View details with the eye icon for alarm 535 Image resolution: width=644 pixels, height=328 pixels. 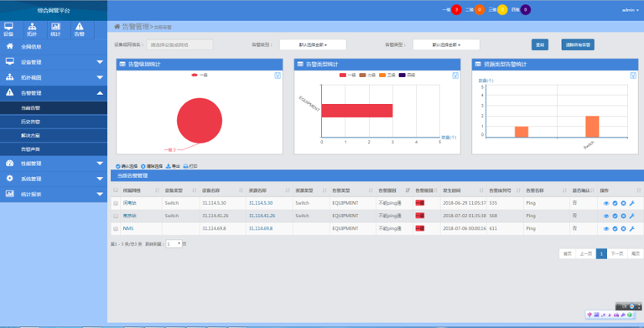606,204
